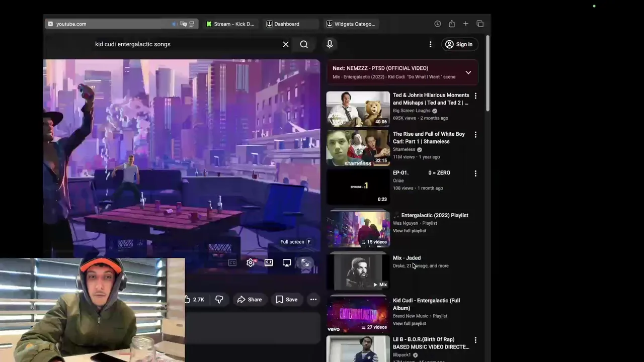Open a new tab with the plus icon

tap(465, 24)
